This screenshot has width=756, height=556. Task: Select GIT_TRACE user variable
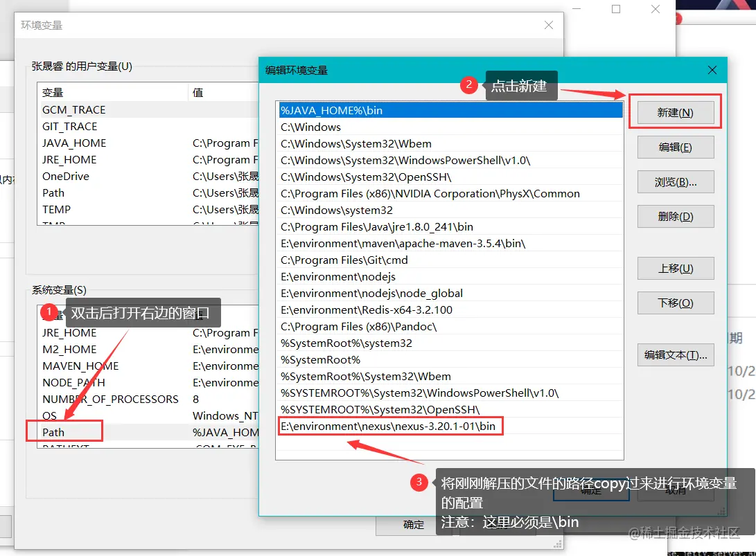[x=148, y=126]
